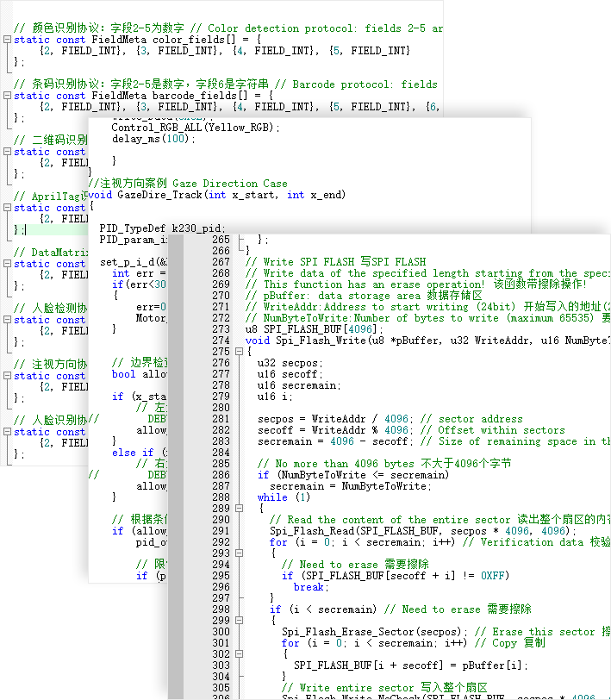Collapse fold marker under 二维码识别 comment
This screenshot has width=611, height=700.
click(x=8, y=152)
